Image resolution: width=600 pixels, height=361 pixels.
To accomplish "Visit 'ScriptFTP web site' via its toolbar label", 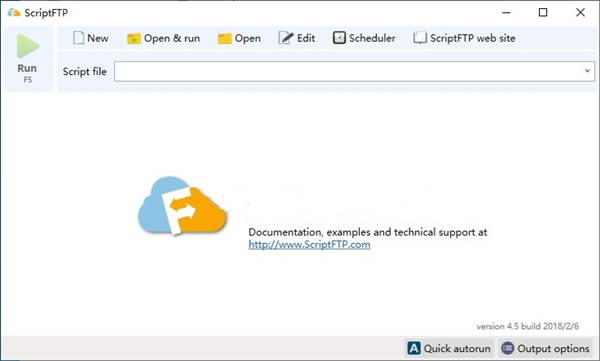I will [x=473, y=38].
